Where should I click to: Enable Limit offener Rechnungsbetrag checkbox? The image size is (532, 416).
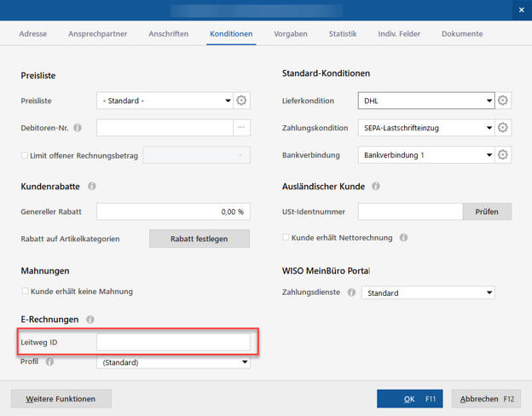pos(25,155)
